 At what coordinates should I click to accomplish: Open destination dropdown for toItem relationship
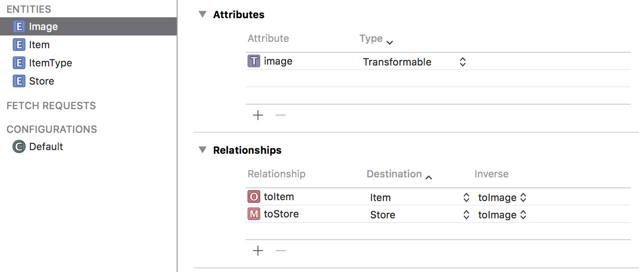point(466,197)
